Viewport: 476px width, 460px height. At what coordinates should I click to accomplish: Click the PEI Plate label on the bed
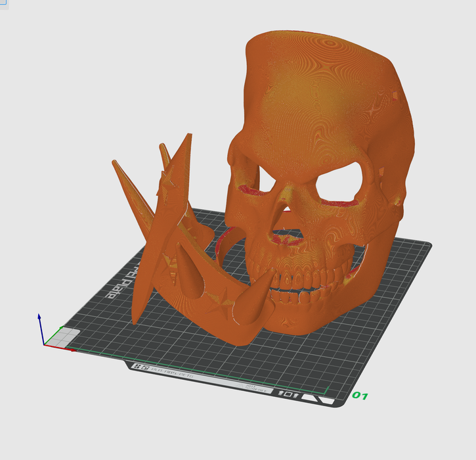pos(120,283)
